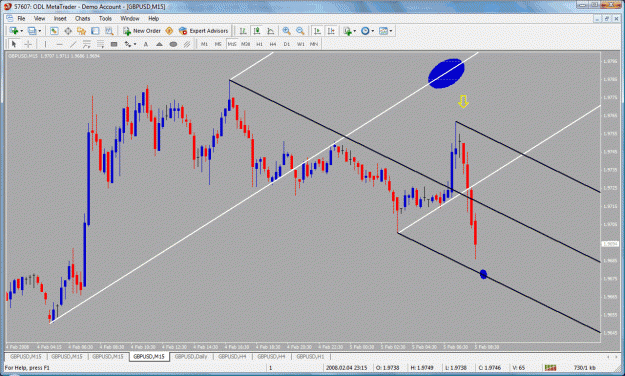Screen dimensions: 625x376
Task: Show the Market Watch window
Action: pos(54,31)
